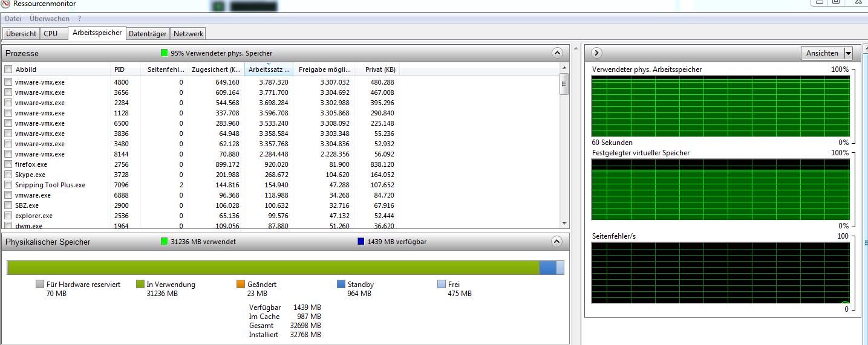This screenshot has height=345, width=868.
Task: Click the green In Verwendung legend swatch
Action: 140,284
